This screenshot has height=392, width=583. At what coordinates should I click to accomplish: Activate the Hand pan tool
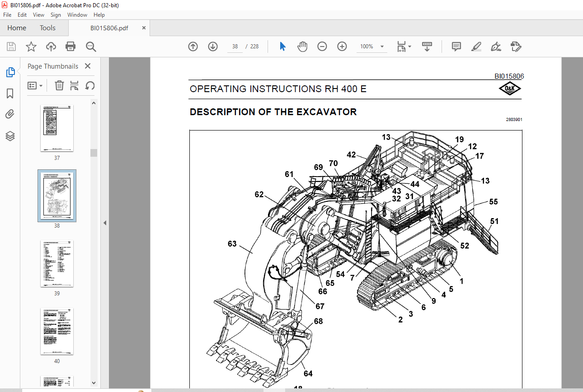click(x=302, y=47)
